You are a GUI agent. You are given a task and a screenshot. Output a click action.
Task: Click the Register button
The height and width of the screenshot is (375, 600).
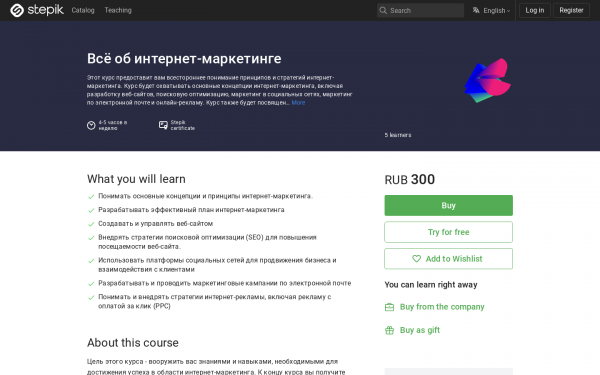tap(571, 10)
